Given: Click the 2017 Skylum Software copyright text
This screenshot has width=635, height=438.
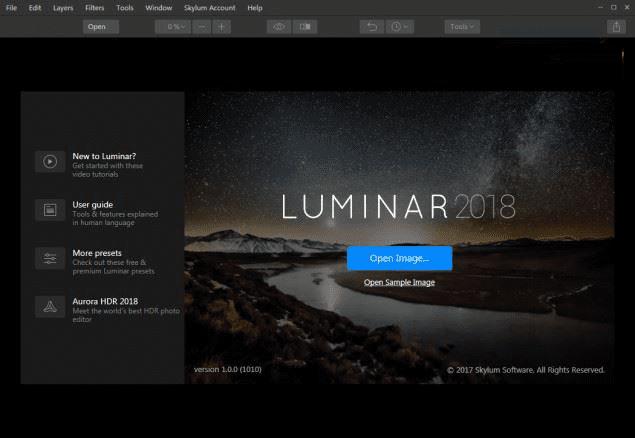Looking at the screenshot, I should coord(526,370).
